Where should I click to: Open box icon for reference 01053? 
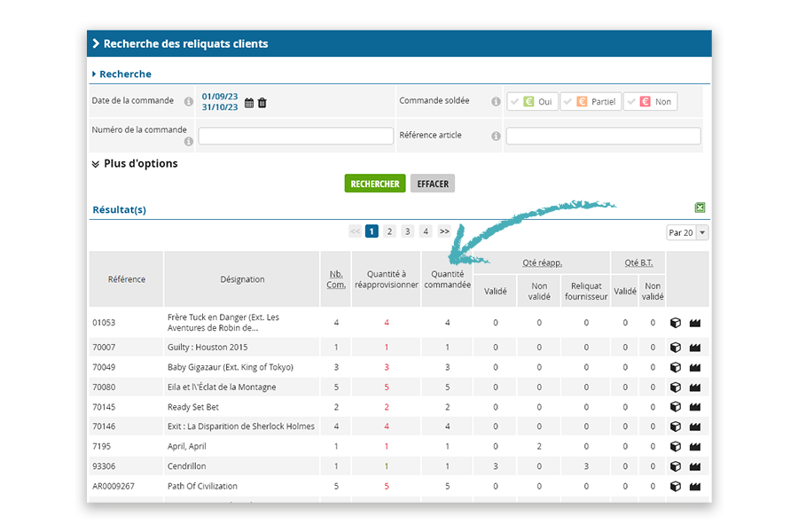(x=676, y=323)
